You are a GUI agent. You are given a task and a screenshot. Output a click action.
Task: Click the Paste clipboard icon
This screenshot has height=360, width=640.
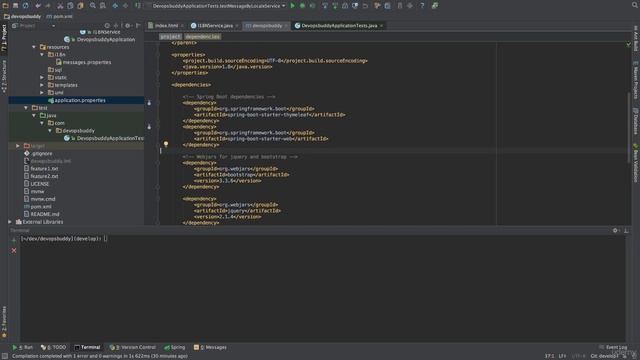(x=80, y=6)
